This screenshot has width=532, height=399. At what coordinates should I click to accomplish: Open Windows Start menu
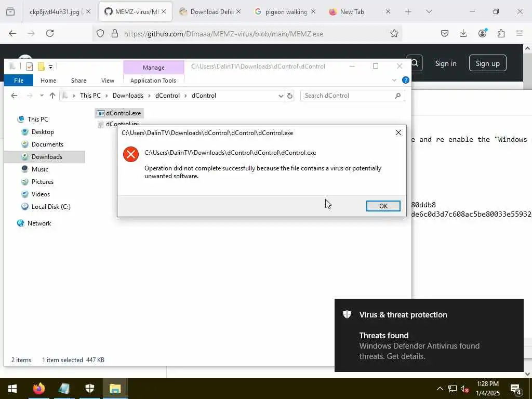click(x=12, y=389)
